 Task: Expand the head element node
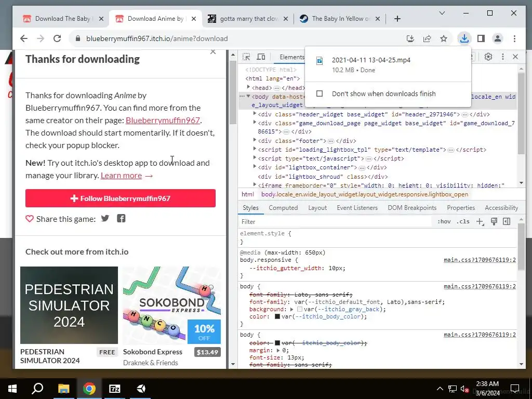(x=249, y=87)
